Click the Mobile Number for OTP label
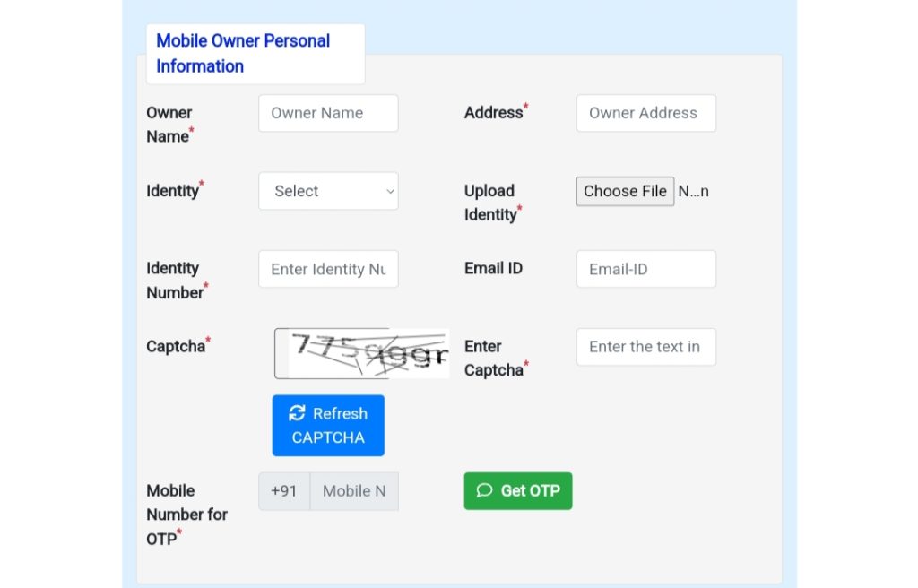Screen dimensions: 918x588 coord(186,514)
